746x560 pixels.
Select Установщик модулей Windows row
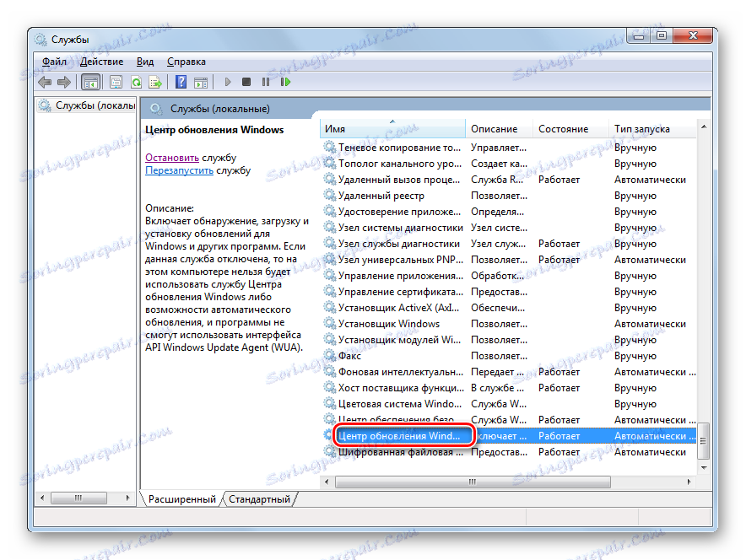509,340
